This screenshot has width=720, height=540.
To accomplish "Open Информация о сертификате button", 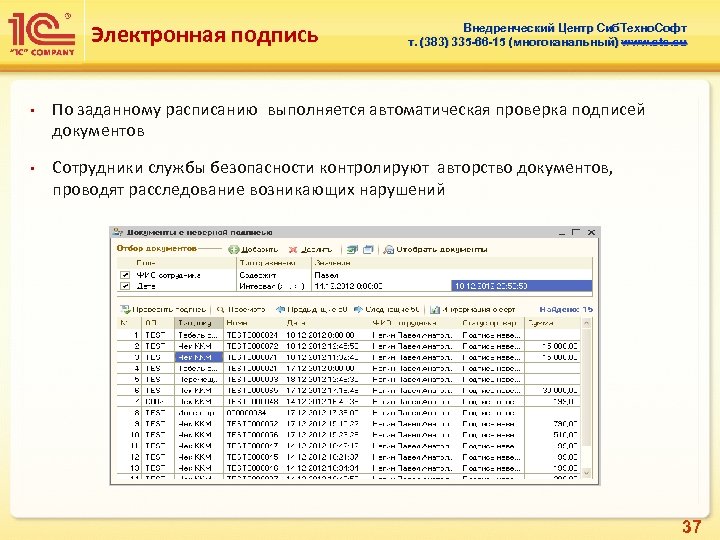I will [473, 309].
